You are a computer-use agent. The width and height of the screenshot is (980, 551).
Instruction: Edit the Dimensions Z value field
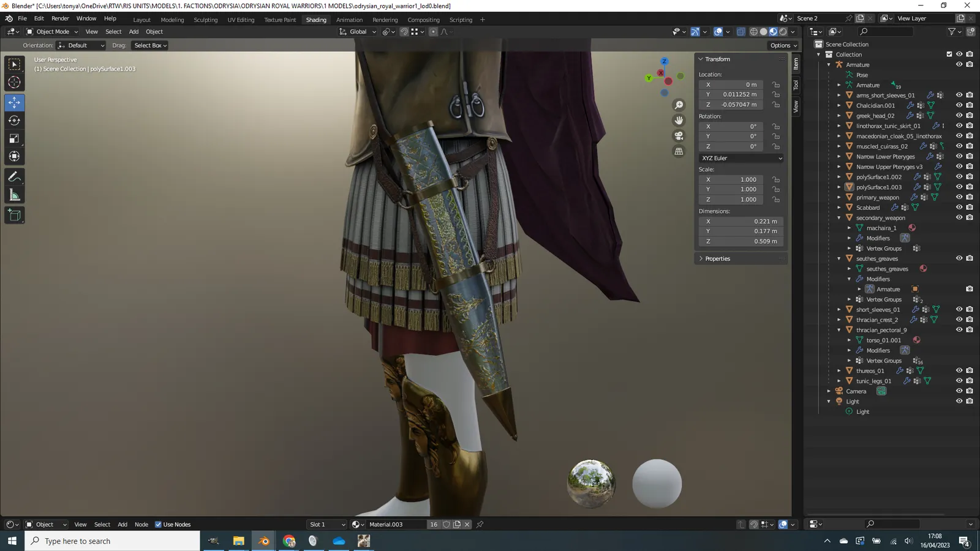click(741, 241)
